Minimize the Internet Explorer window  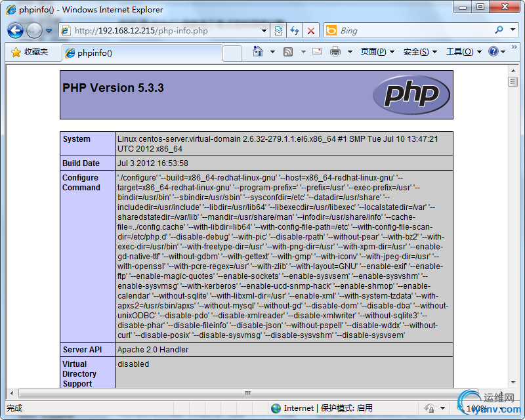coord(463,7)
